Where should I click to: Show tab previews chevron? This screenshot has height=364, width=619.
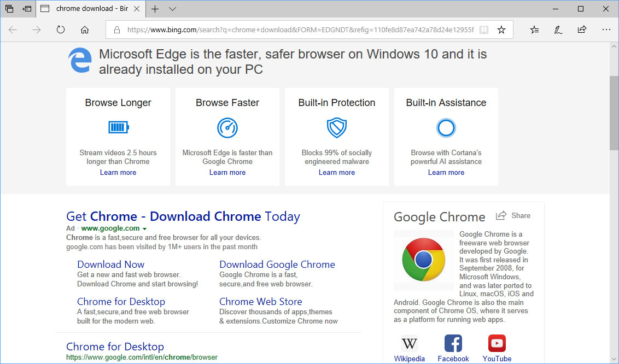tap(172, 9)
